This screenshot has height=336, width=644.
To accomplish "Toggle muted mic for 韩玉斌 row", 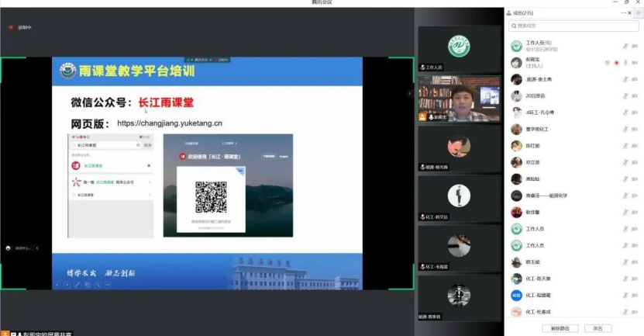I will coord(625,262).
